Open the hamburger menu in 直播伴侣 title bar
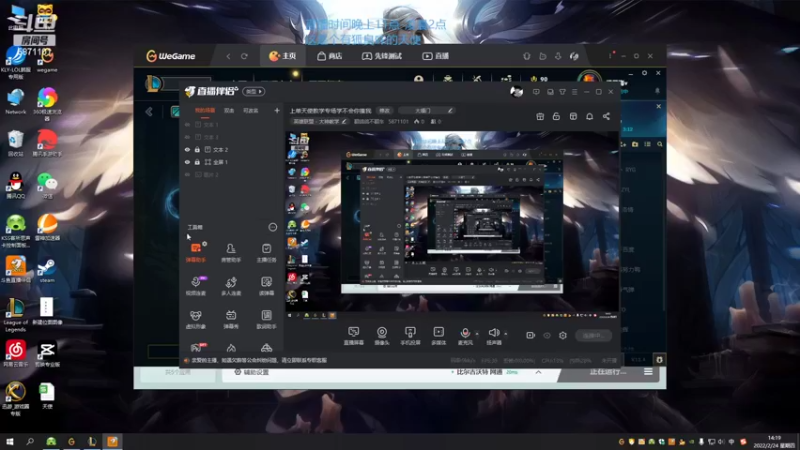800x450 pixels. (574, 92)
